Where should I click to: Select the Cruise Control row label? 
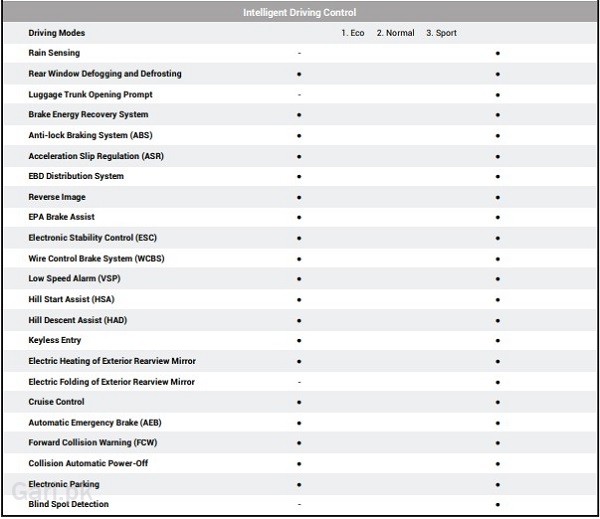pyautogui.click(x=57, y=402)
